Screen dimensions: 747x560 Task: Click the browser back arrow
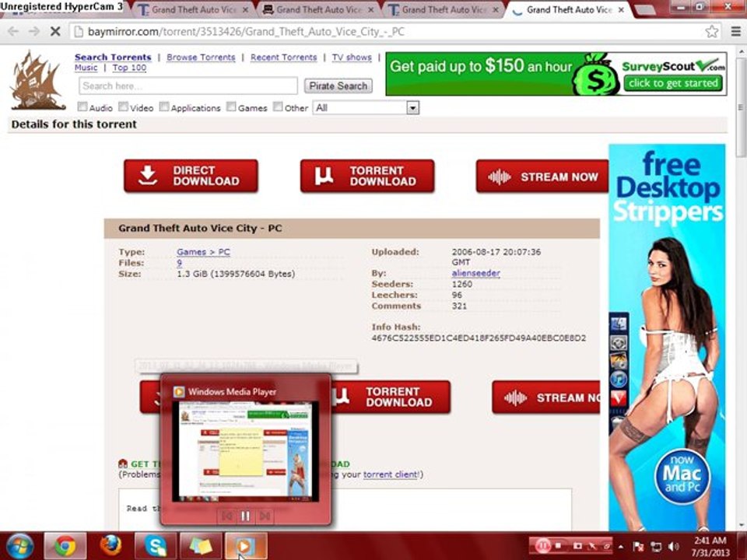13,32
